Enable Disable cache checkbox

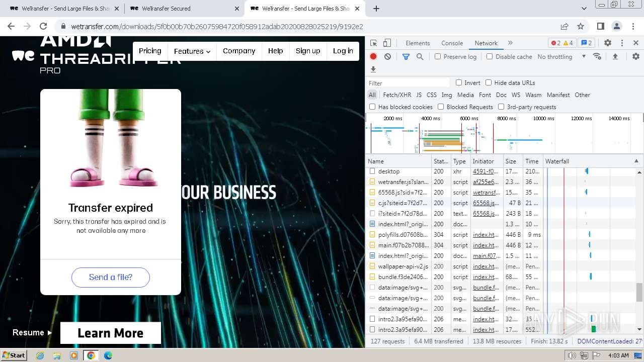[x=490, y=56]
